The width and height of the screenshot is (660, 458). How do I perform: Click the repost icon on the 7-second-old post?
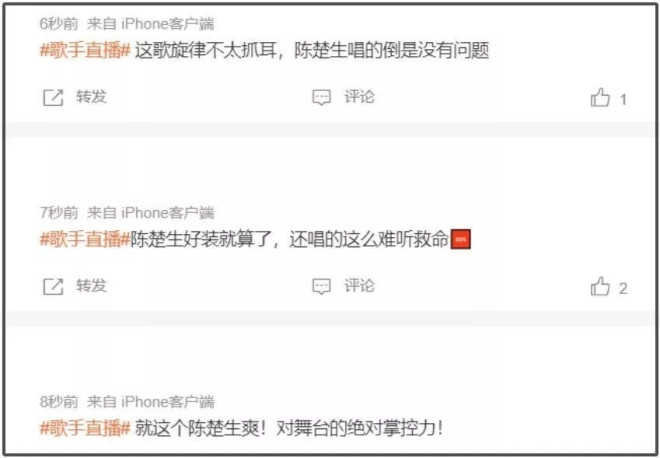53,287
